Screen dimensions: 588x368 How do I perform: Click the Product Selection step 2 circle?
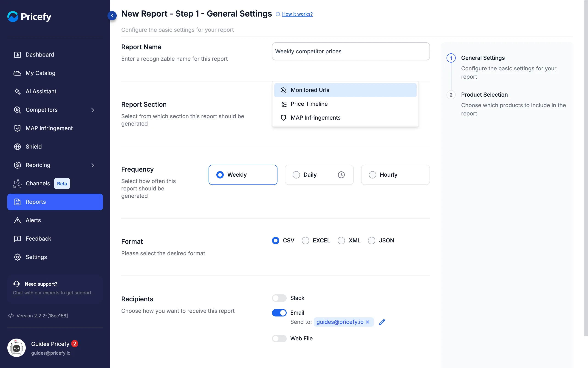pos(451,95)
